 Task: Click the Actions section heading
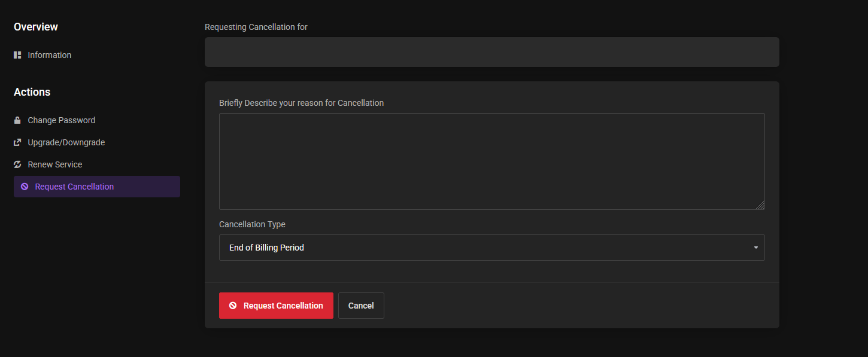pyautogui.click(x=32, y=92)
